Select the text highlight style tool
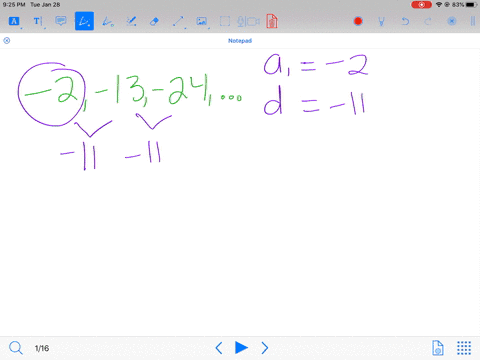Image resolution: width=480 pixels, height=360 pixels. [14, 21]
